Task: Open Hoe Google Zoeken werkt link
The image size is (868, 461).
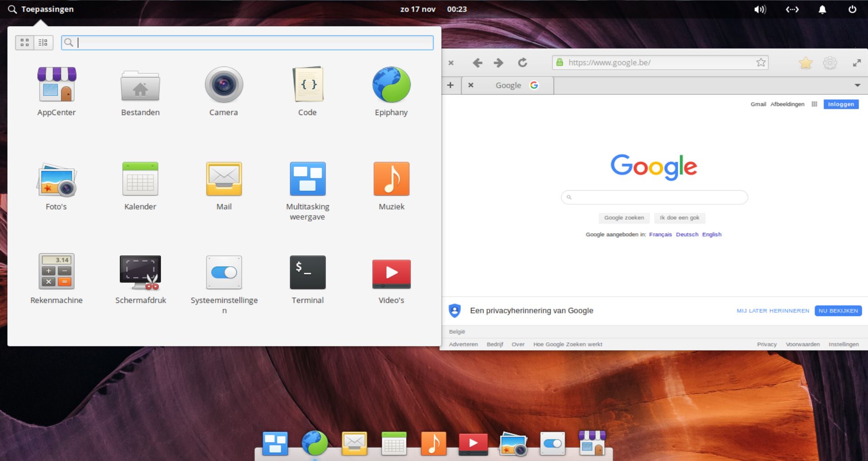Action: click(x=568, y=344)
